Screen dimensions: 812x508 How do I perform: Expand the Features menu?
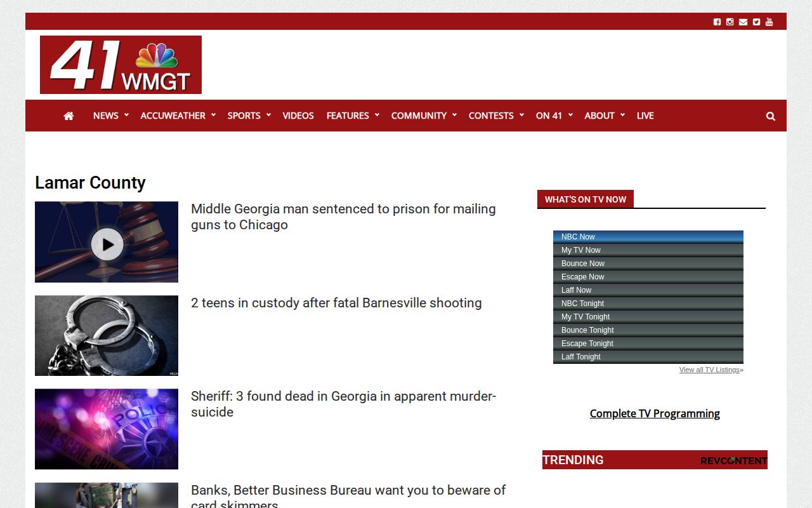pyautogui.click(x=353, y=116)
